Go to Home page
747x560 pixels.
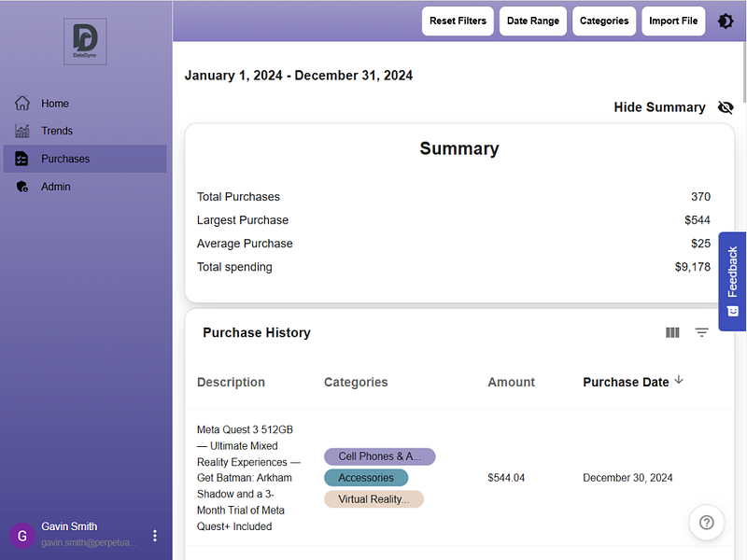(85, 104)
